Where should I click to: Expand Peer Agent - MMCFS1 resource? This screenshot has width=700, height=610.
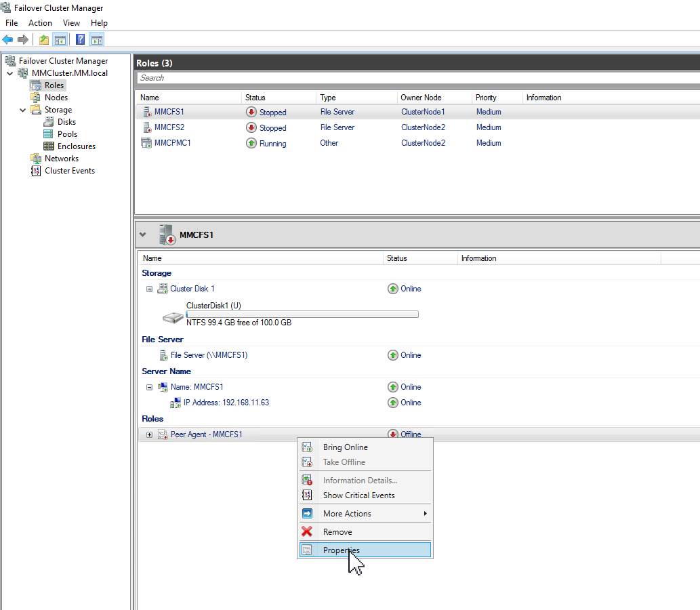[x=150, y=434]
